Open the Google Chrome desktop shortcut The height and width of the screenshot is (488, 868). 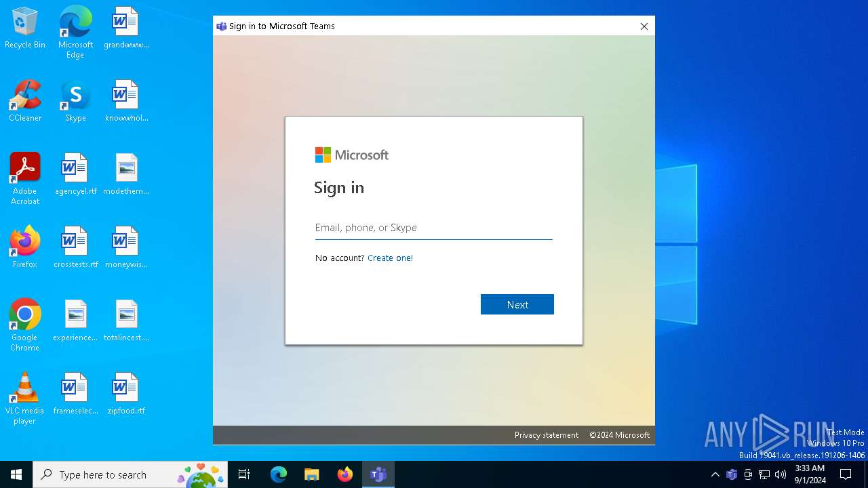(25, 325)
